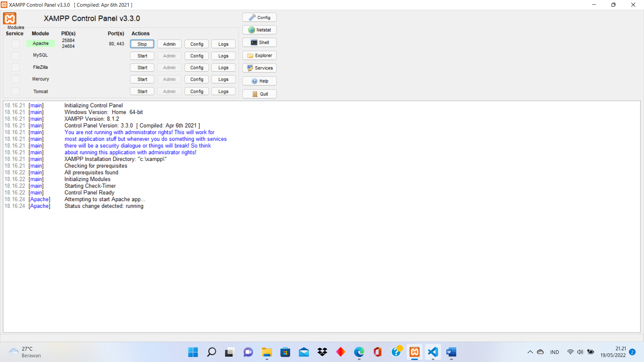This screenshot has height=362, width=644.
Task: Click the volume icon in the system tray
Action: (x=581, y=352)
